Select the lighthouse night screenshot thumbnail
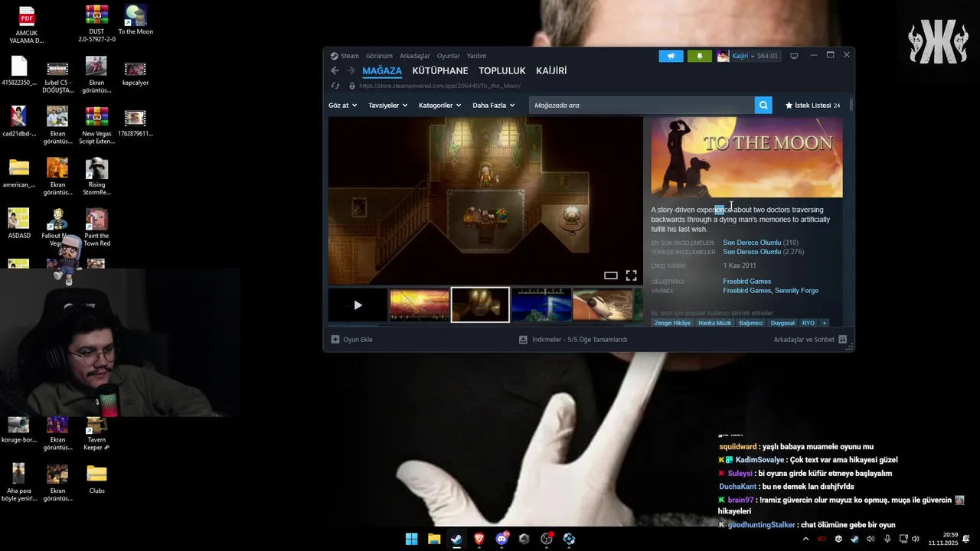 541,305
